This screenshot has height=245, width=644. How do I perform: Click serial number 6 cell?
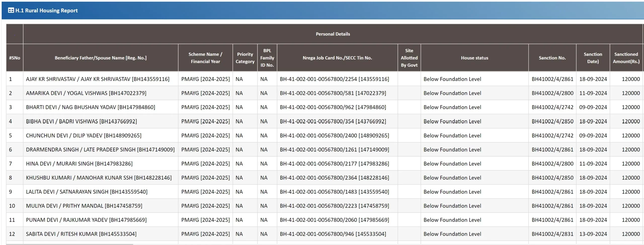tap(15, 149)
